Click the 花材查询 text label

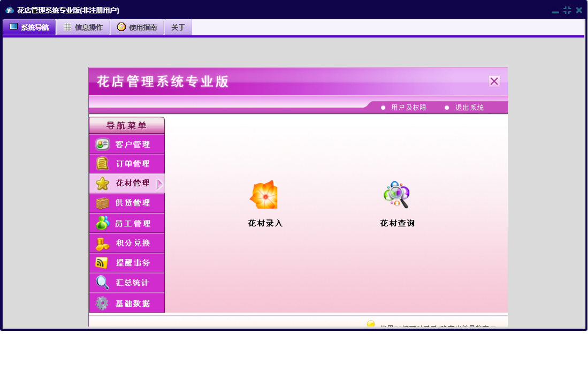tap(397, 223)
